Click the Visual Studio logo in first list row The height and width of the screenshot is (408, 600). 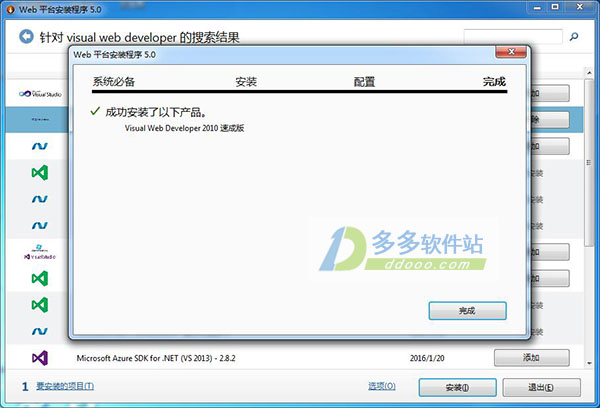point(40,93)
